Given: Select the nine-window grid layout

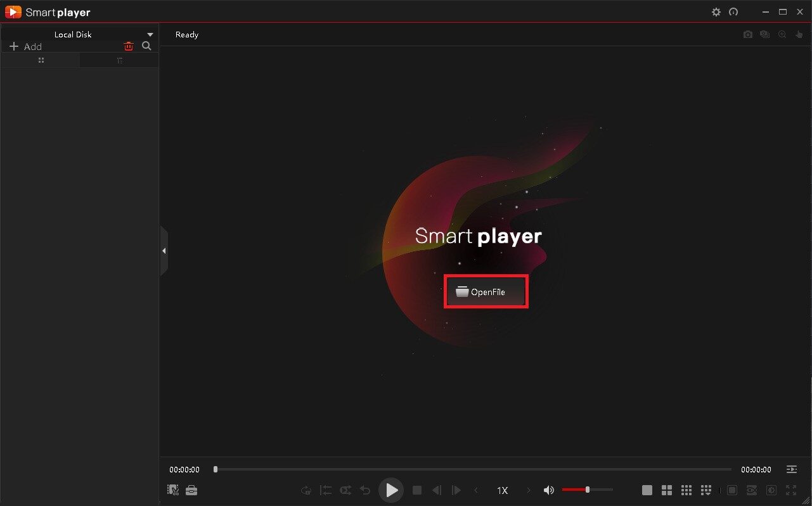Looking at the screenshot, I should tap(686, 490).
